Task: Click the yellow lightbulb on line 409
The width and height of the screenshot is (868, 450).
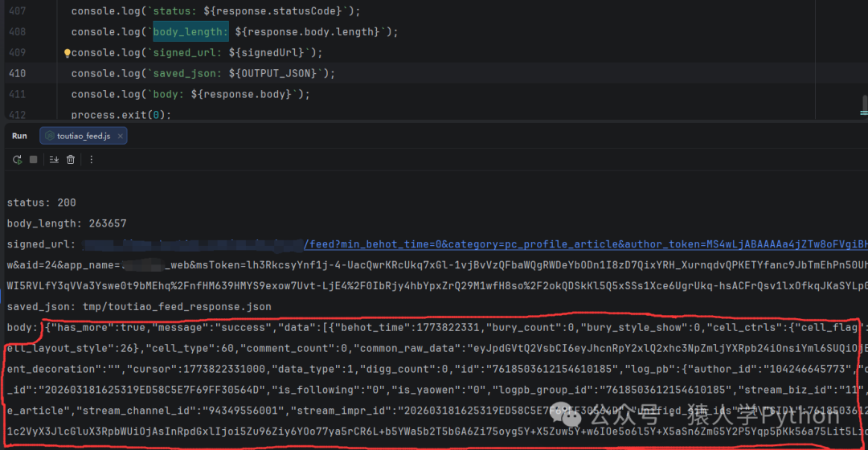Action: coord(67,53)
